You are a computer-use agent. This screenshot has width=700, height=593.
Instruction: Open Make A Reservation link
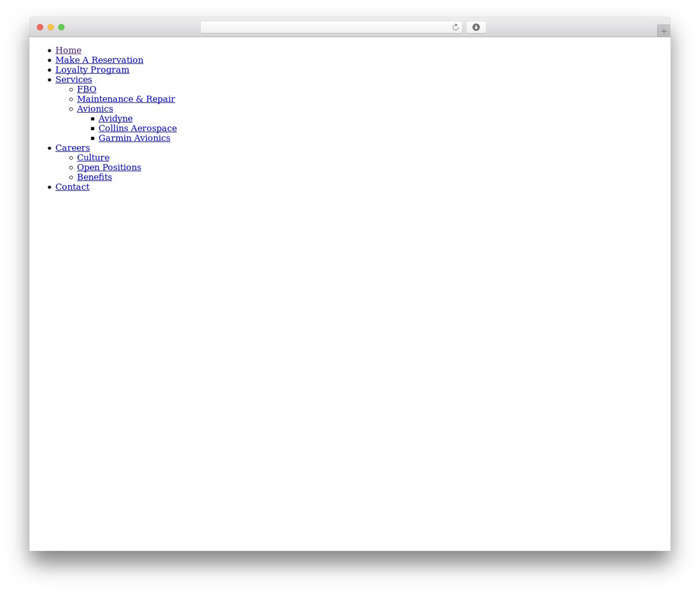(99, 60)
